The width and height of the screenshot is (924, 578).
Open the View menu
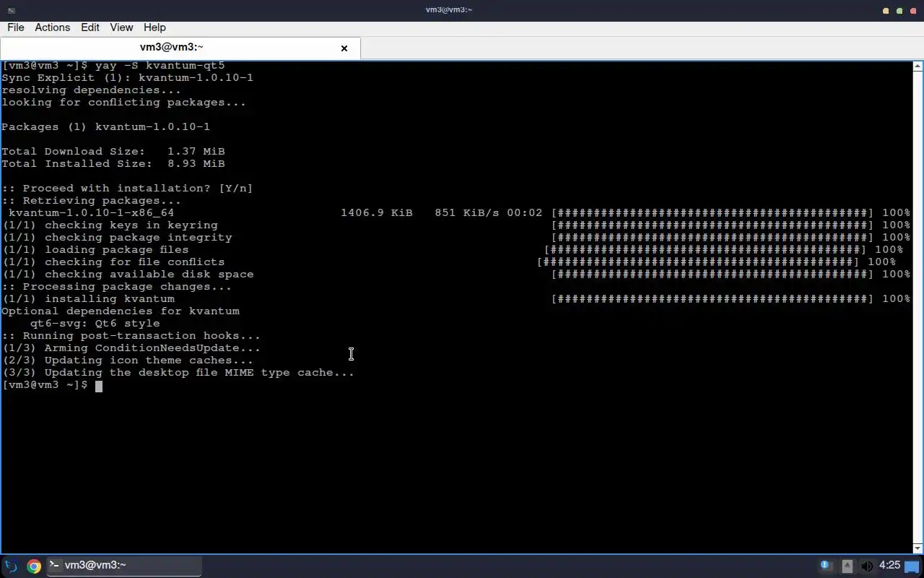coord(121,27)
